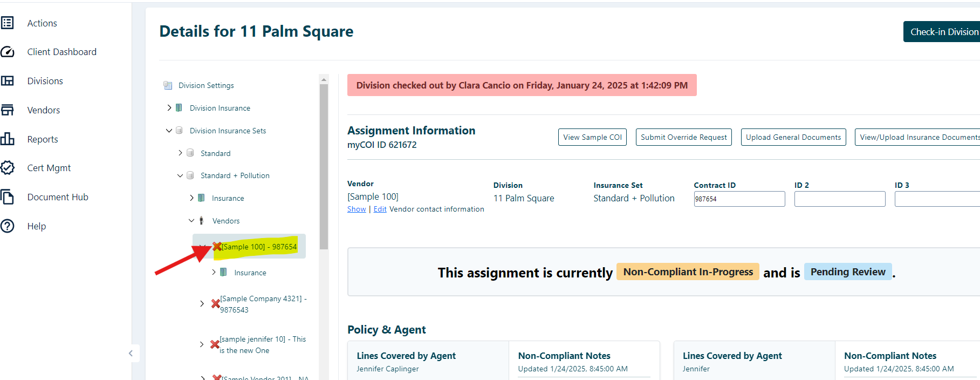Expand the Division Insurance tree node
The width and height of the screenshot is (980, 380).
169,108
